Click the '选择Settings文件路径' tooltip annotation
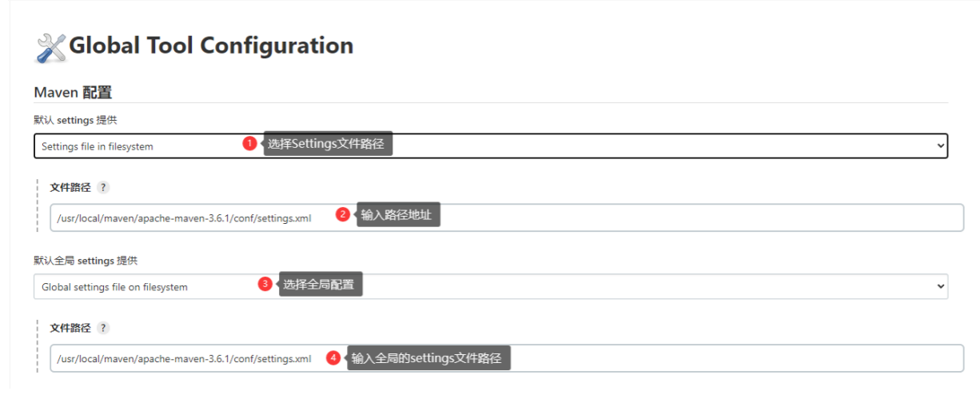Viewport: 980px width, 403px height. tap(328, 144)
